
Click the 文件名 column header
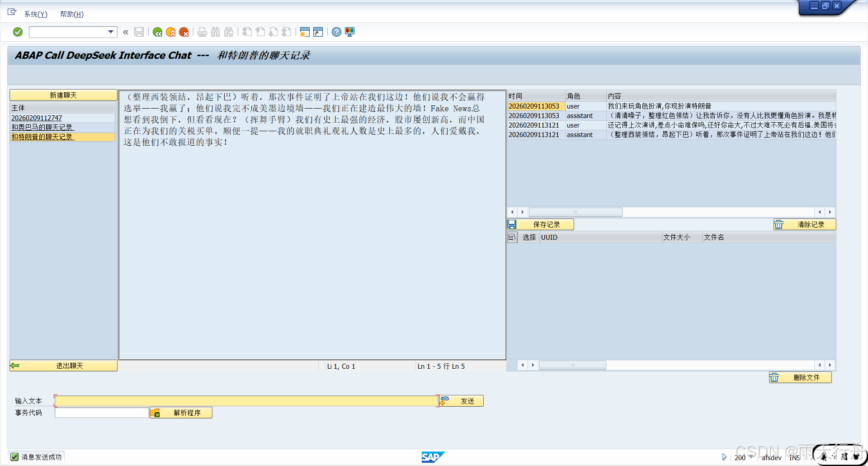click(769, 237)
